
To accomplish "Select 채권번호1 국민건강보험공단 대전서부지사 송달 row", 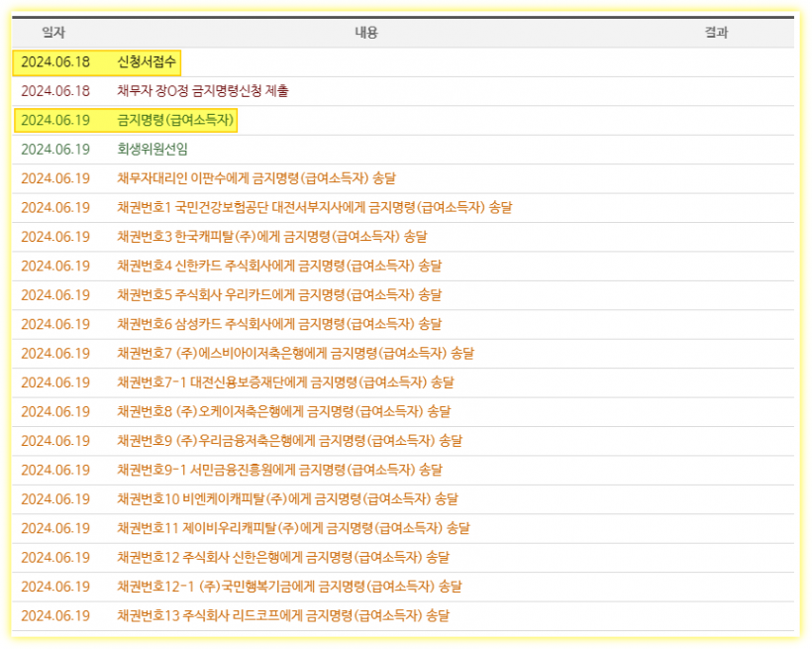I will pyautogui.click(x=314, y=207).
